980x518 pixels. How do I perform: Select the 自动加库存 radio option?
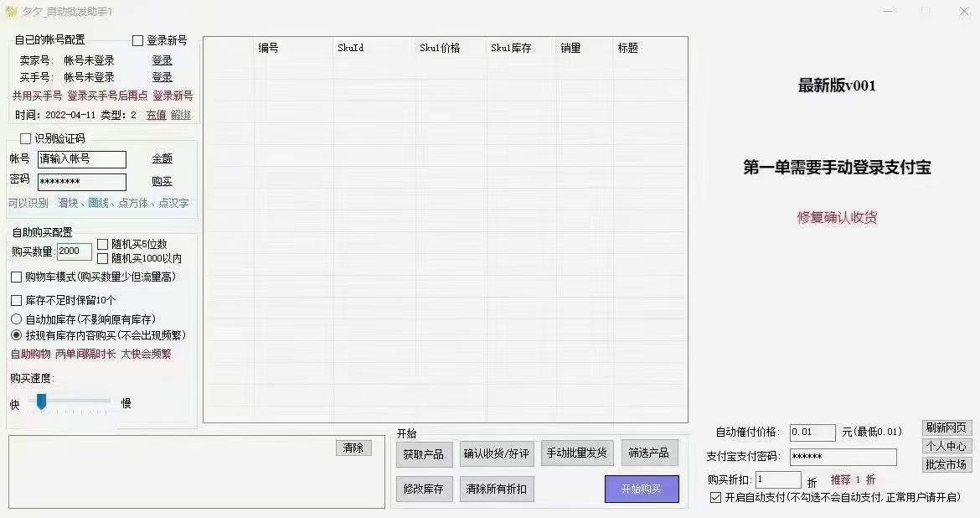point(15,319)
